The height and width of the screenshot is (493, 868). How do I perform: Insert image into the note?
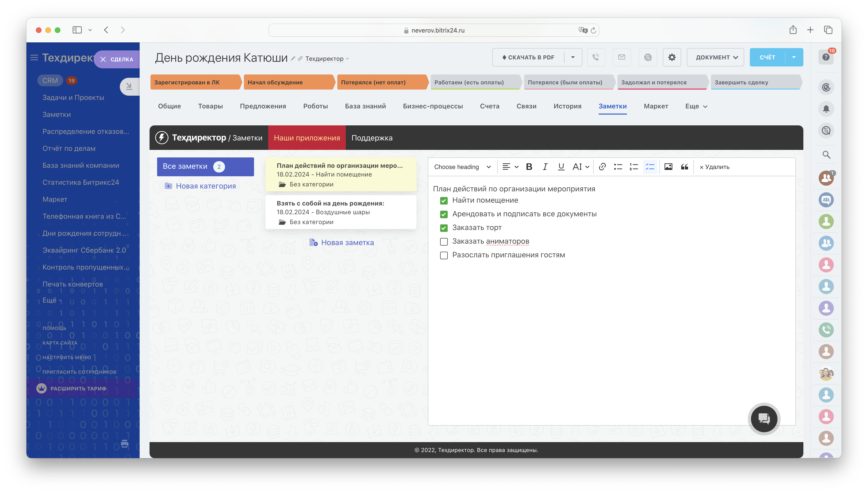(x=668, y=167)
